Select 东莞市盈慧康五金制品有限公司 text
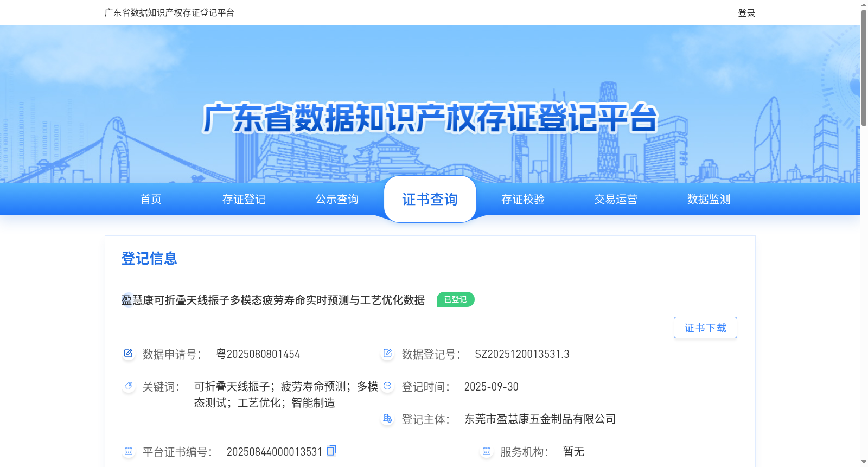Image resolution: width=868 pixels, height=467 pixels. click(x=540, y=419)
